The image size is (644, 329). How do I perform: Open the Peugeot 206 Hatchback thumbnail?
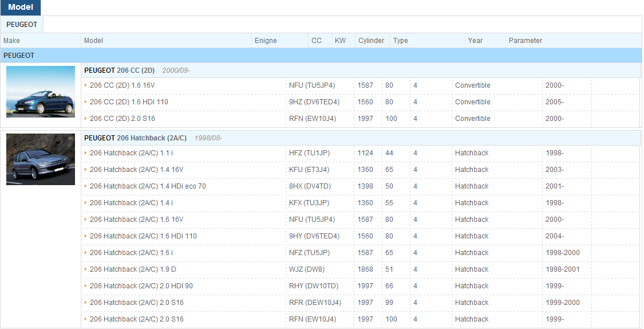pos(41,159)
